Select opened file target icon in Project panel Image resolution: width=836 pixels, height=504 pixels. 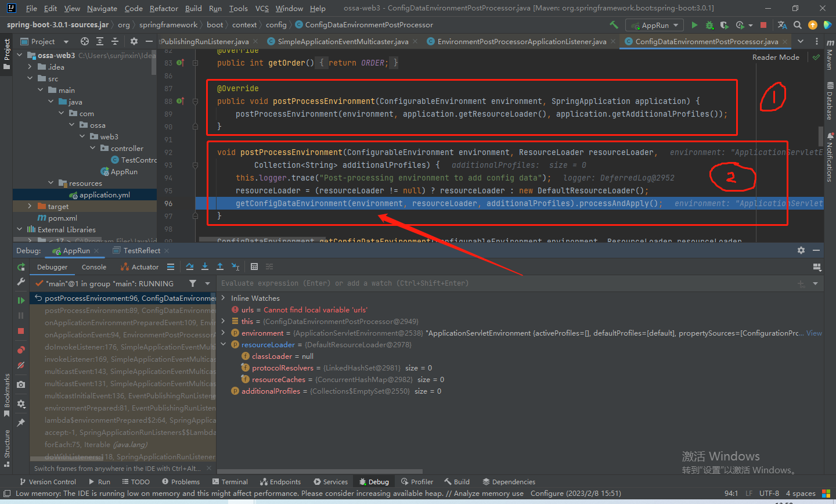point(85,41)
